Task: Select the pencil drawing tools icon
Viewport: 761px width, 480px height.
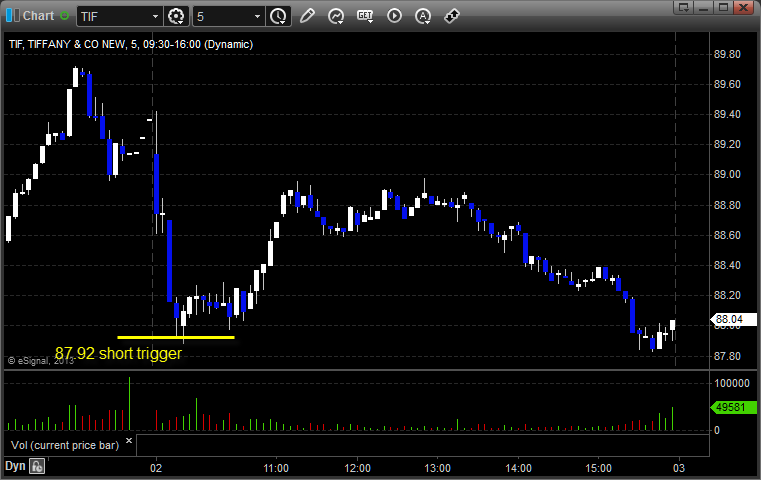Action: coord(307,16)
